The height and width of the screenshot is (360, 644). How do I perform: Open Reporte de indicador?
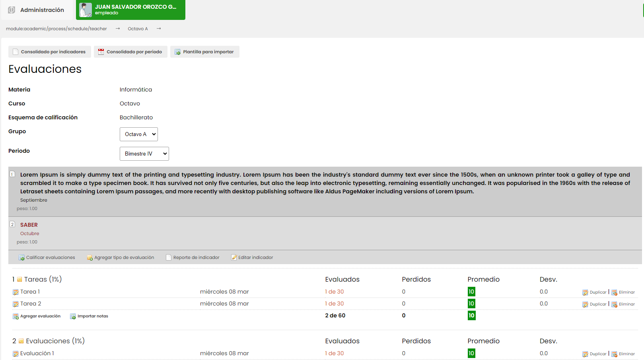(193, 257)
